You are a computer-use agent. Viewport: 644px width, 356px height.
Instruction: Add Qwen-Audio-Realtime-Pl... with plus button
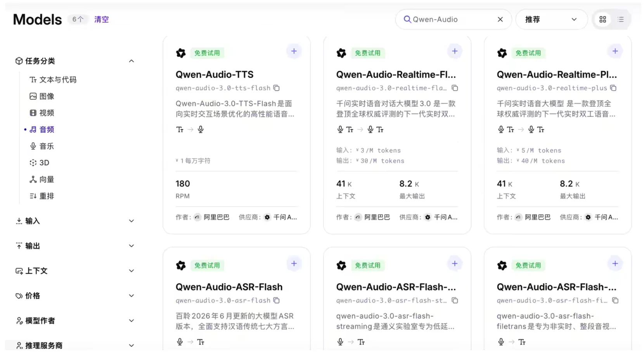coord(615,51)
